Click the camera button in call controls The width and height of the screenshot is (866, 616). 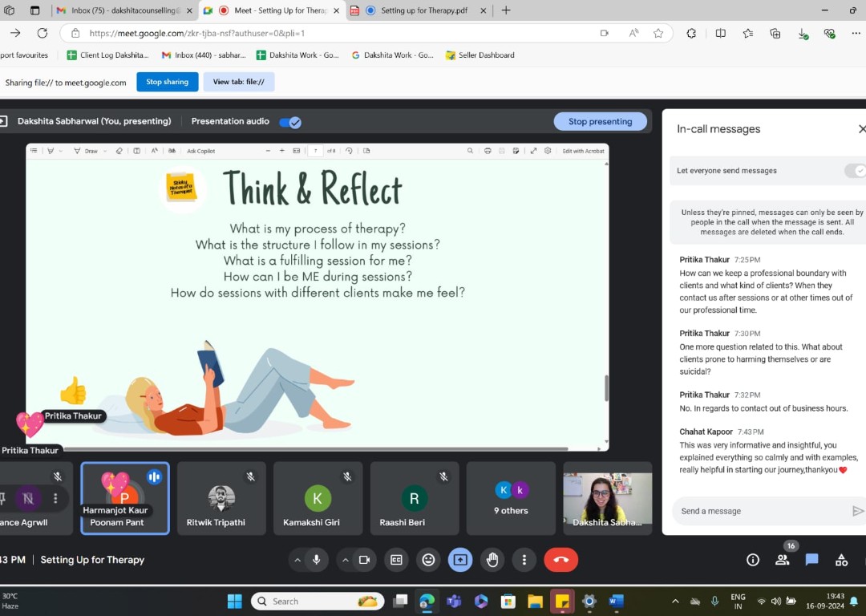364,560
